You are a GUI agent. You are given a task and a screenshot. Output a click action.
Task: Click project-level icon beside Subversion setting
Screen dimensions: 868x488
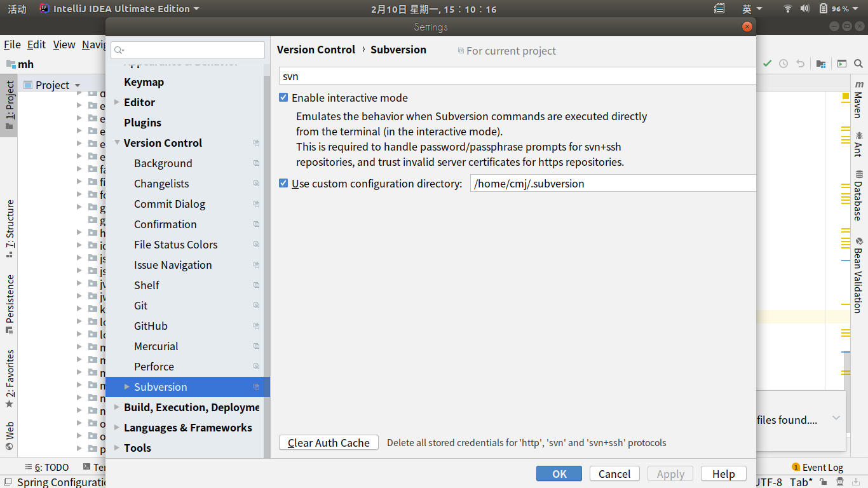tap(257, 387)
